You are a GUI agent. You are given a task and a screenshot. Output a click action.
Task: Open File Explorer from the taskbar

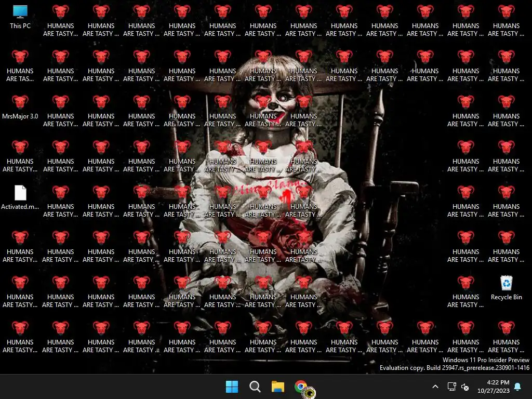coord(278,387)
